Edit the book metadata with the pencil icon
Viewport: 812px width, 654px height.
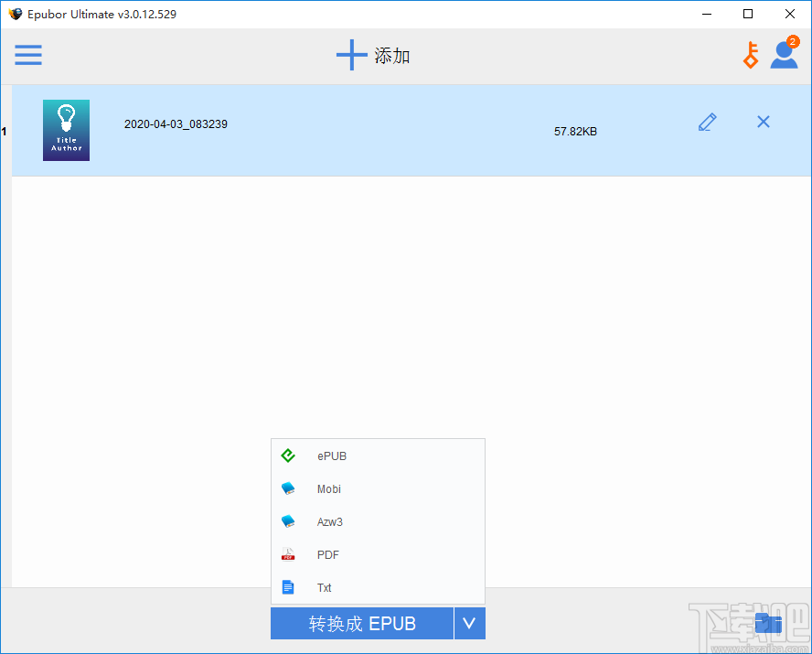(x=707, y=122)
